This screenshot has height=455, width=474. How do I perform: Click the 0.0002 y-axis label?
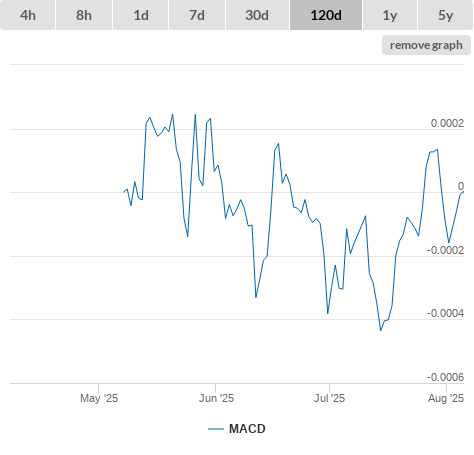[447, 123]
